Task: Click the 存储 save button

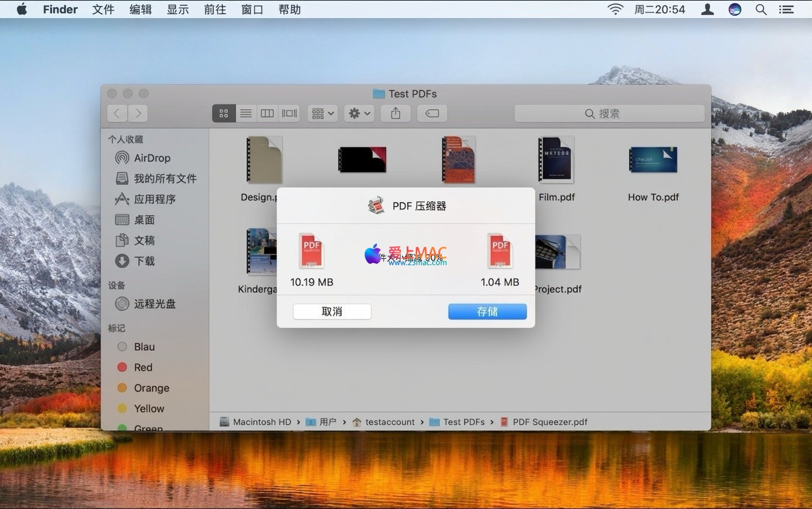Action: pos(487,312)
